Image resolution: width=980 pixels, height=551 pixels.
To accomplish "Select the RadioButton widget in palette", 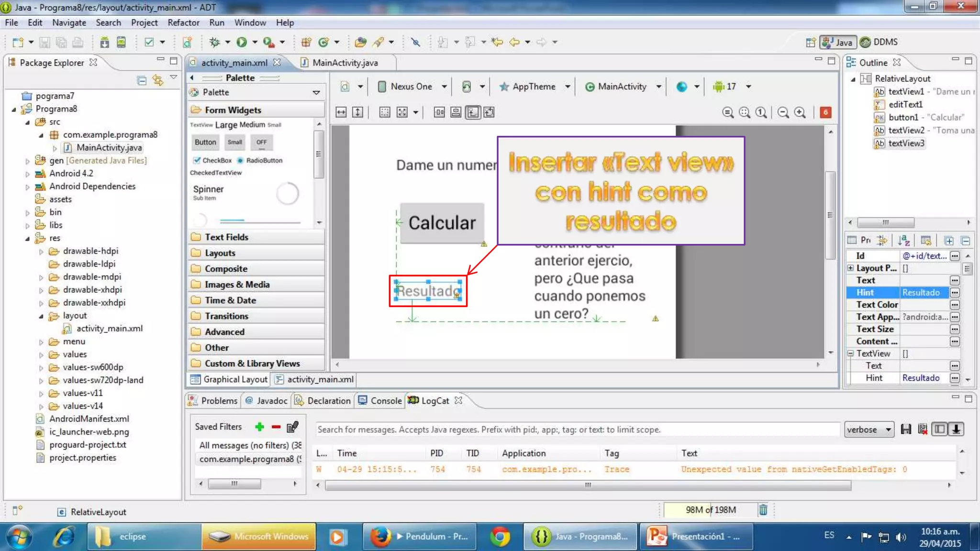I will pos(260,160).
